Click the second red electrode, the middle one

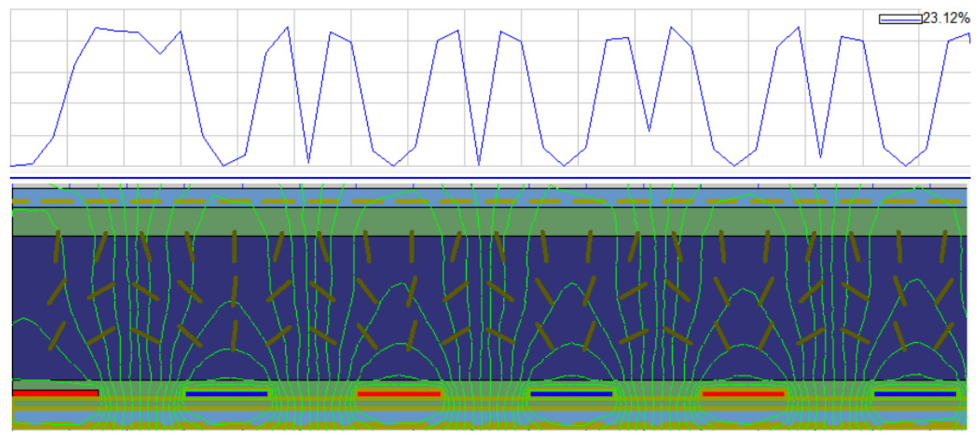[399, 394]
